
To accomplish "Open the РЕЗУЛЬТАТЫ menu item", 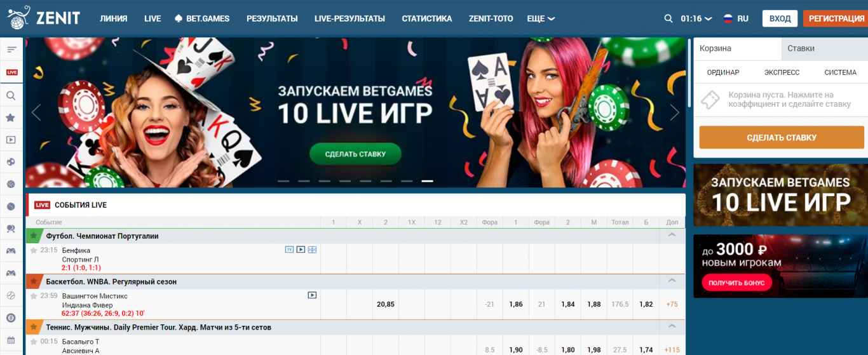I will click(x=272, y=18).
